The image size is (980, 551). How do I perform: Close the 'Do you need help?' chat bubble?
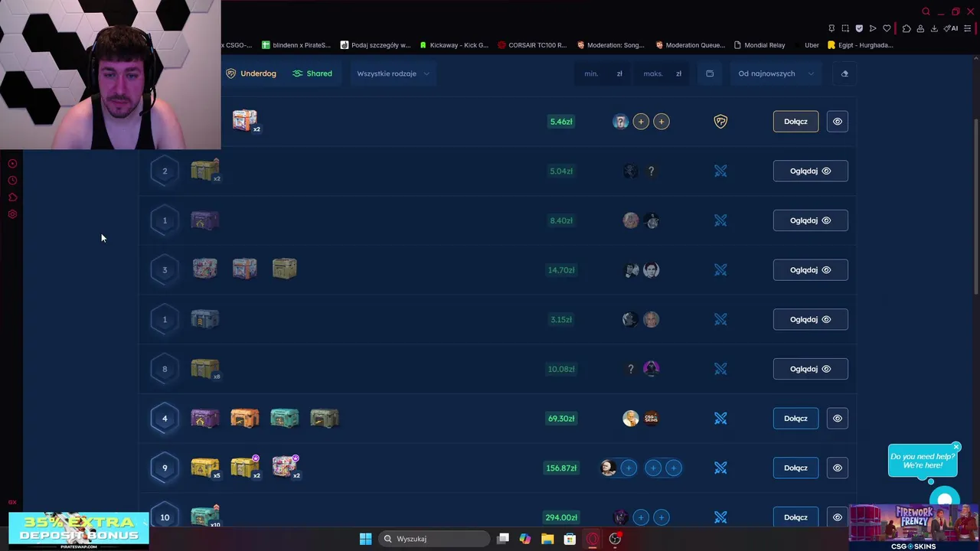956,446
